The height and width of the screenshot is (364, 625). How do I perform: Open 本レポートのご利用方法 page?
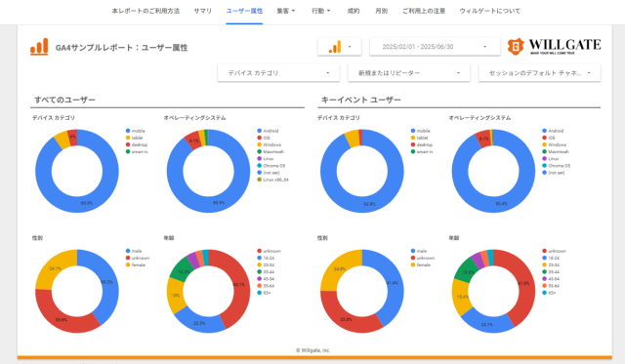[146, 11]
